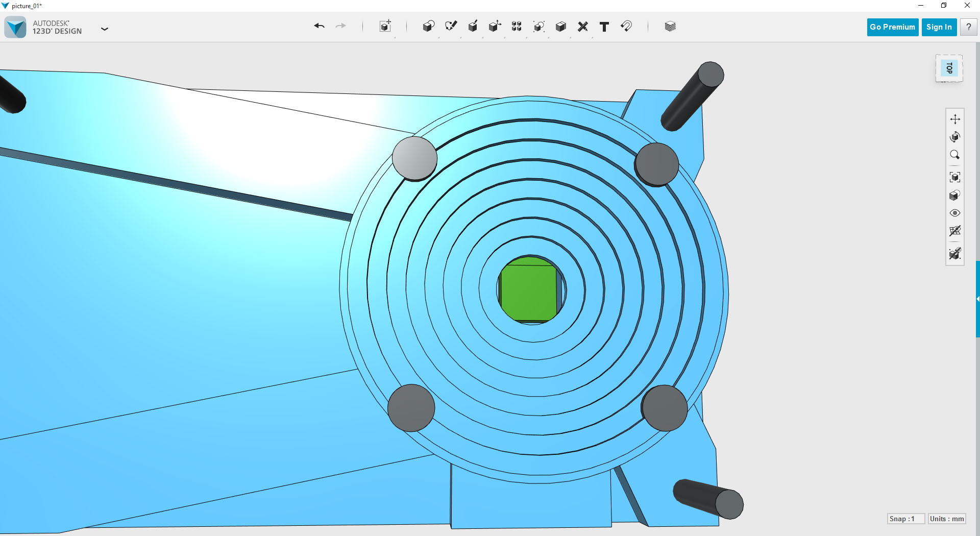
Task: Select the light grey cylinder peg on the disc
Action: pos(414,158)
